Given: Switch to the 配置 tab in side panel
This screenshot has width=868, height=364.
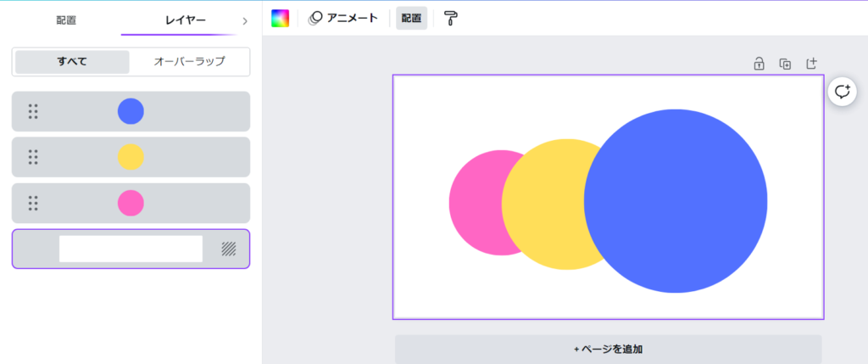Looking at the screenshot, I should point(66,20).
